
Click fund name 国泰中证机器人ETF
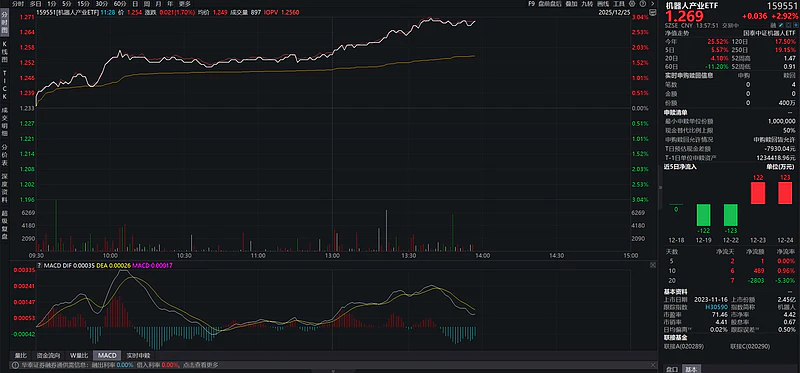769,33
